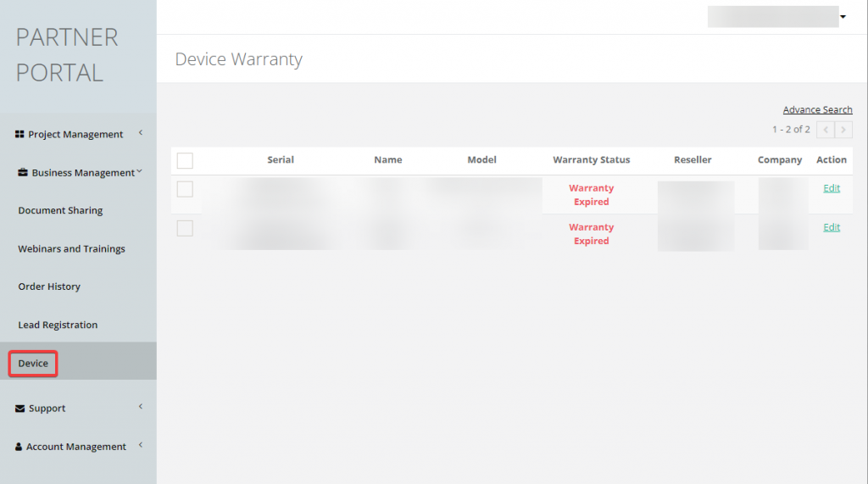Expand the Project Management chevron

coord(140,133)
